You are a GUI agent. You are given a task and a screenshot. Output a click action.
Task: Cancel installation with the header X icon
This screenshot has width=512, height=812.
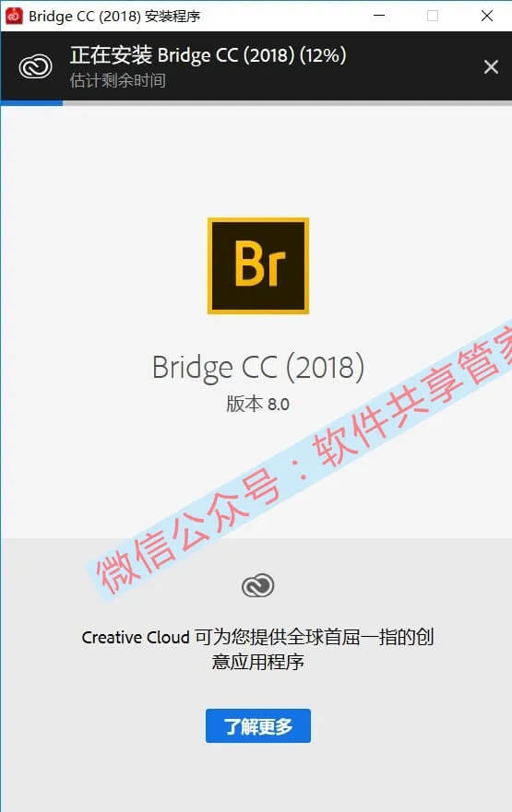click(x=491, y=66)
